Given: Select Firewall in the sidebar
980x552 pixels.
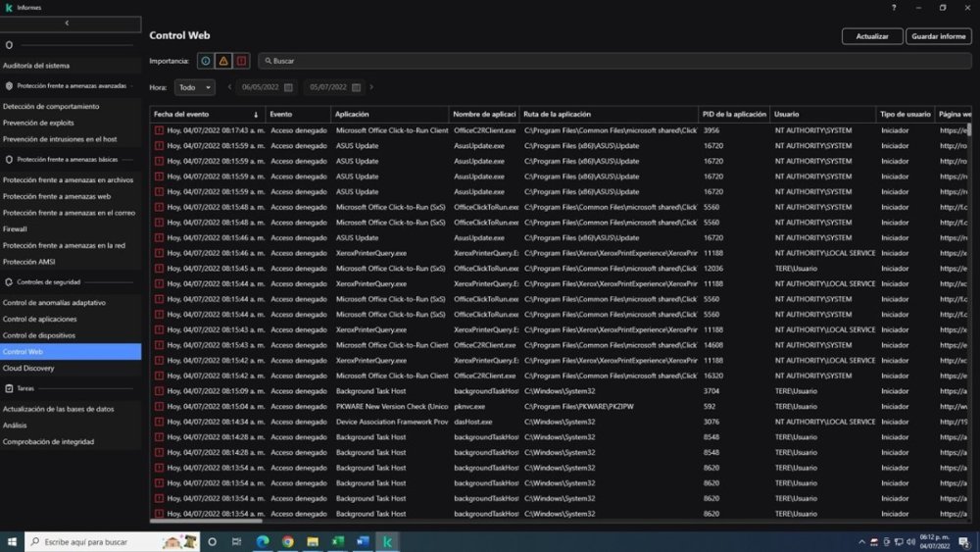Looking at the screenshot, I should tap(16, 228).
